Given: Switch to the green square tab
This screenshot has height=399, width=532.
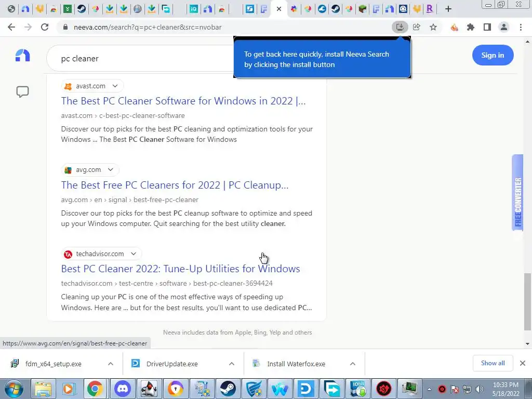Looking at the screenshot, I should [x=68, y=9].
